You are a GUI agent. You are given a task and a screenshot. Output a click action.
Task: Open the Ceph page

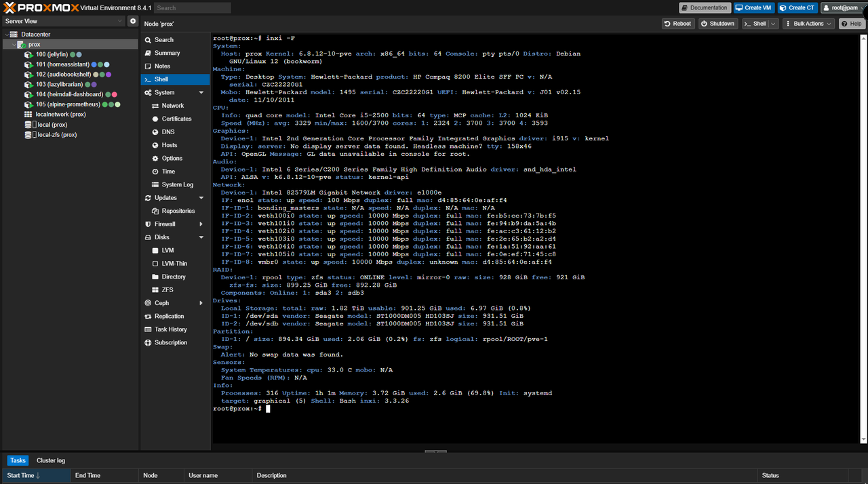(161, 303)
